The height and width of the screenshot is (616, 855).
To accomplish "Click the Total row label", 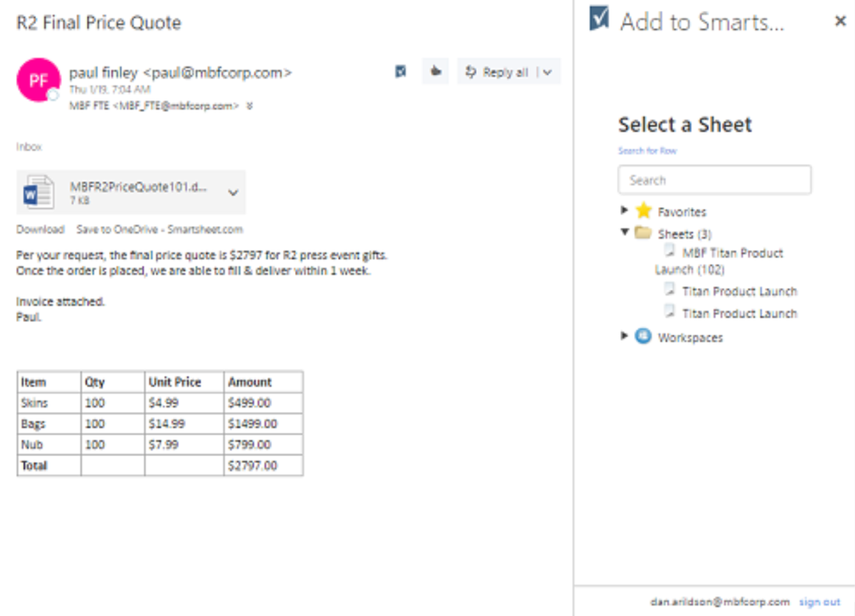I will [x=49, y=466].
